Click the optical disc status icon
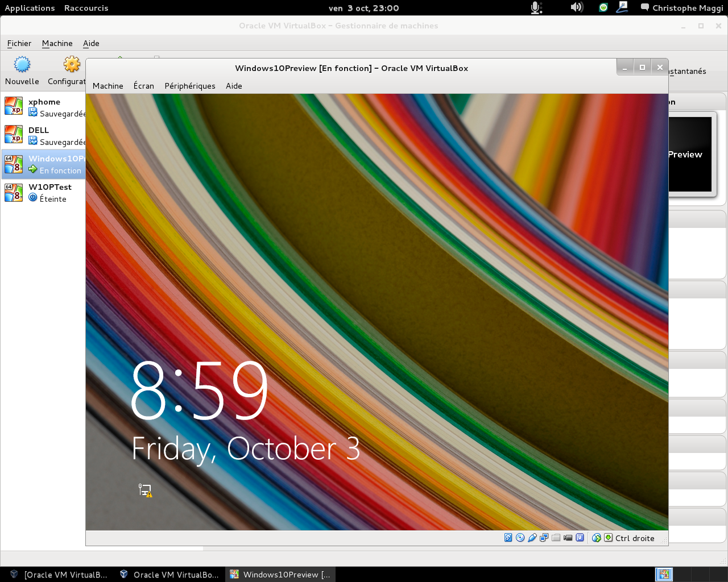Image resolution: width=728 pixels, height=582 pixels. coord(520,538)
